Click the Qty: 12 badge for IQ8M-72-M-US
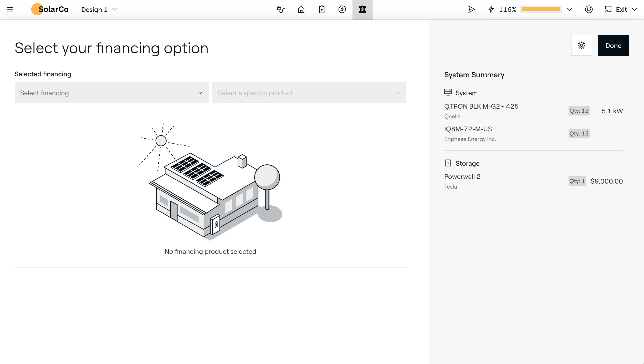 click(x=579, y=133)
